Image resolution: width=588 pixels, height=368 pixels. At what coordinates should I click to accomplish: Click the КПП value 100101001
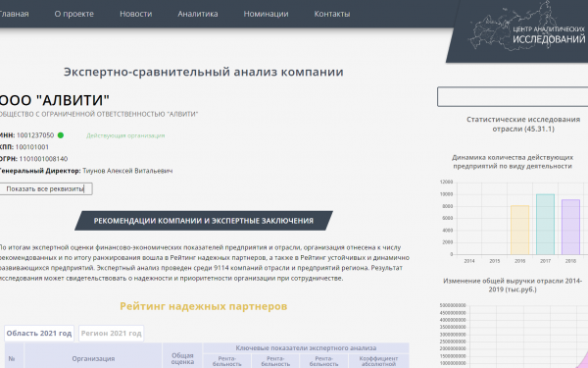pyautogui.click(x=32, y=147)
